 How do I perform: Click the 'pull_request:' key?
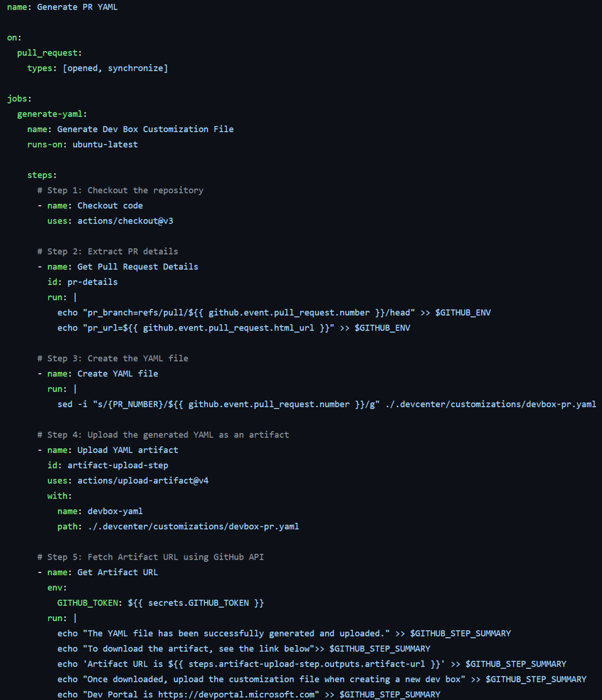point(49,53)
